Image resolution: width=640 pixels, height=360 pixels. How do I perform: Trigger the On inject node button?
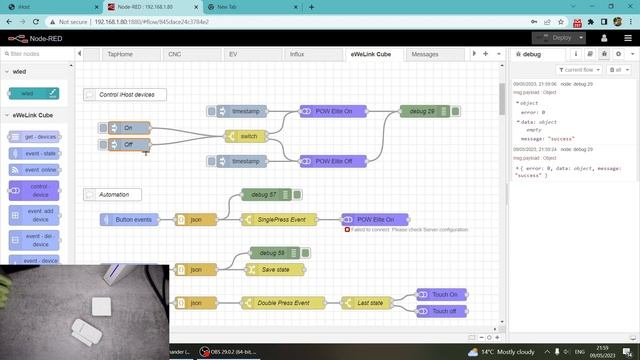click(x=103, y=128)
